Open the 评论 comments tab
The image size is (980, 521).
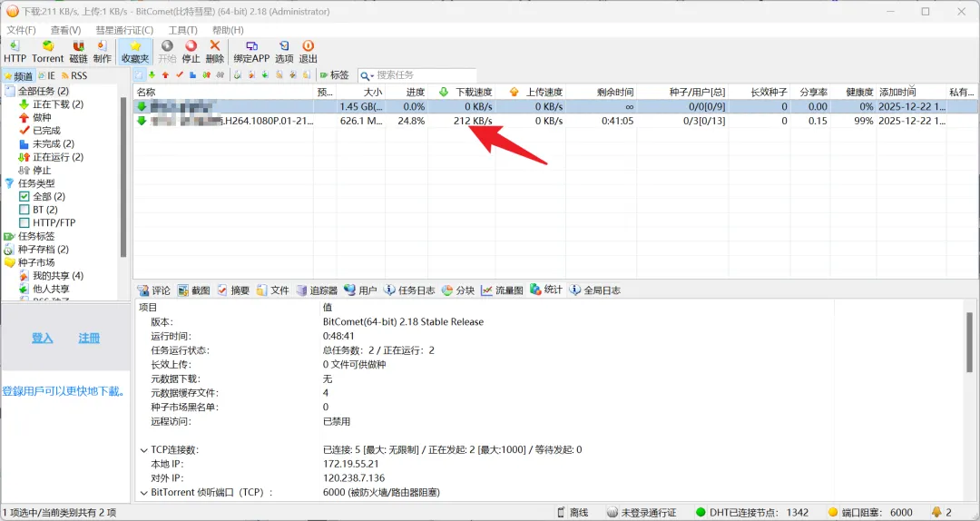[x=153, y=290]
